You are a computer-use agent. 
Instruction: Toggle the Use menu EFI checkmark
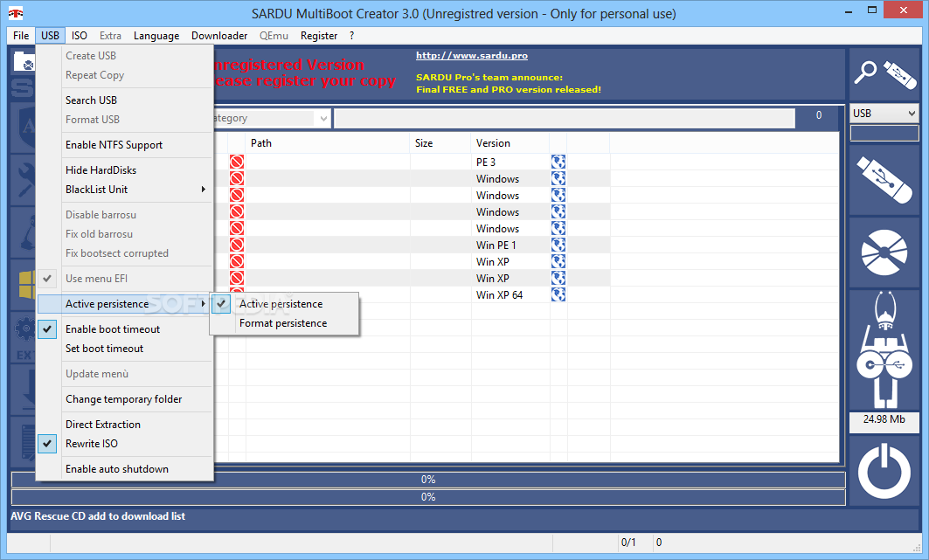pyautogui.click(x=47, y=278)
